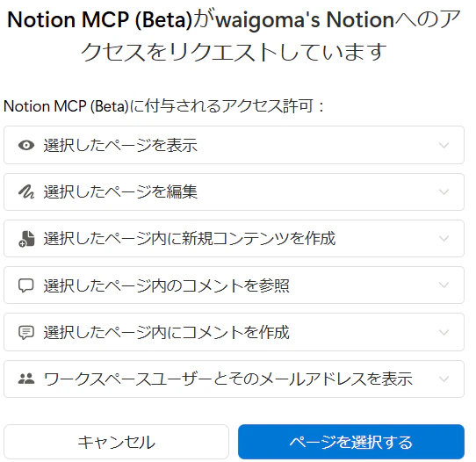This screenshot has width=476, height=462.
Task: Click the pencil scribble icon for ページを編集
Action: (x=26, y=191)
